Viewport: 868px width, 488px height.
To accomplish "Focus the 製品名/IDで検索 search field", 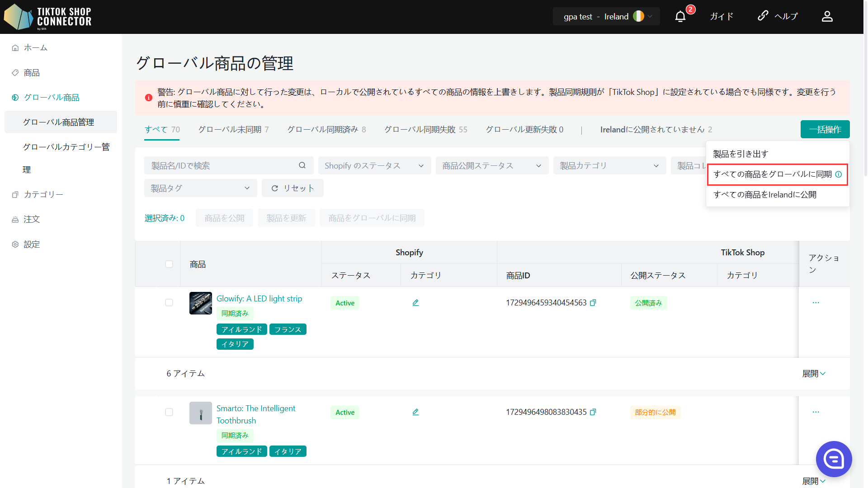I will (222, 165).
